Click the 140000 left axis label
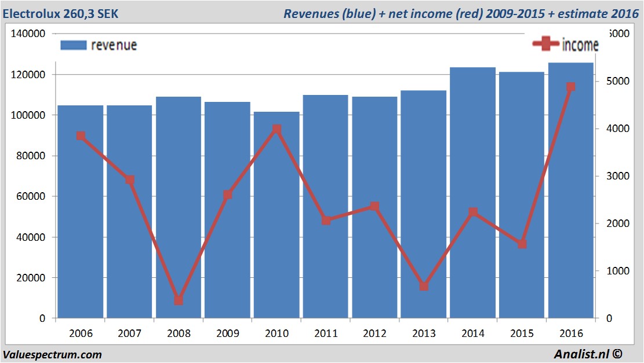This screenshot has width=644, height=363. (28, 34)
